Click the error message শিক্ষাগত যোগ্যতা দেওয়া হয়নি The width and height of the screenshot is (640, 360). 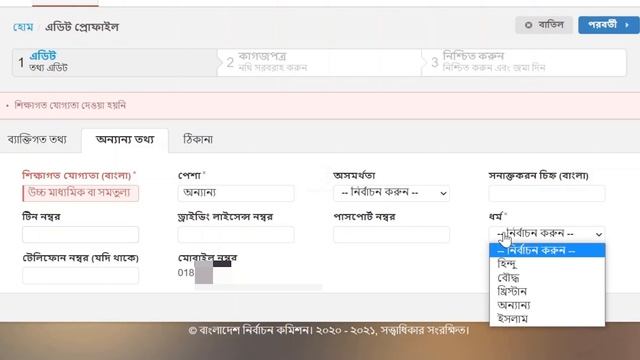click(x=70, y=105)
